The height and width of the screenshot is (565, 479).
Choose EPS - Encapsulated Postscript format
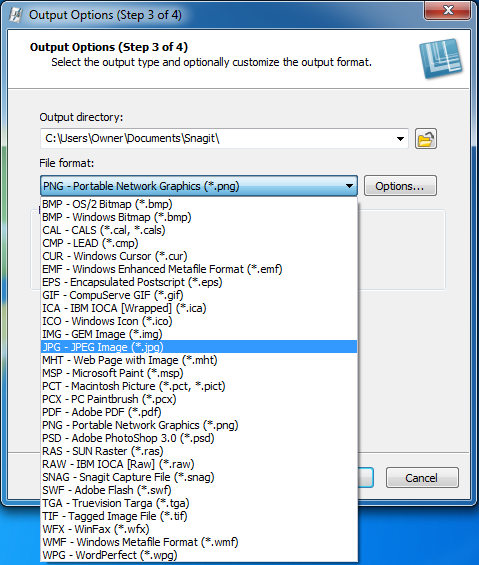point(199,282)
